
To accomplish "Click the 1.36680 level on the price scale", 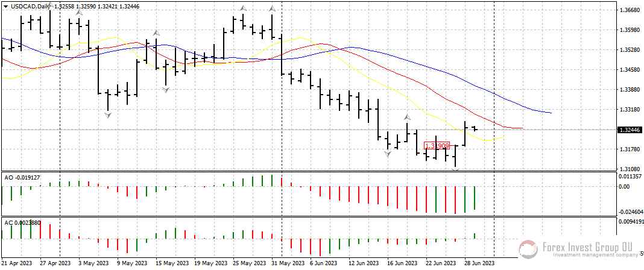I will click(629, 10).
